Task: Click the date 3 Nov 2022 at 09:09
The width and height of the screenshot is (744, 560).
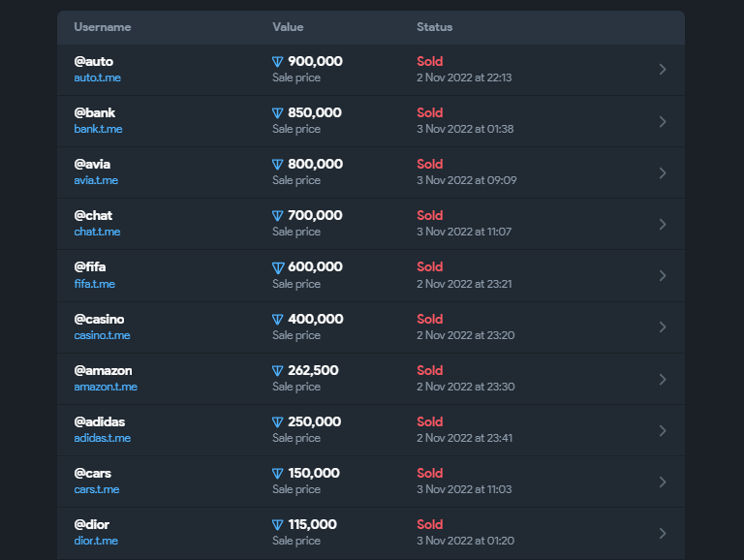Action: point(466,180)
